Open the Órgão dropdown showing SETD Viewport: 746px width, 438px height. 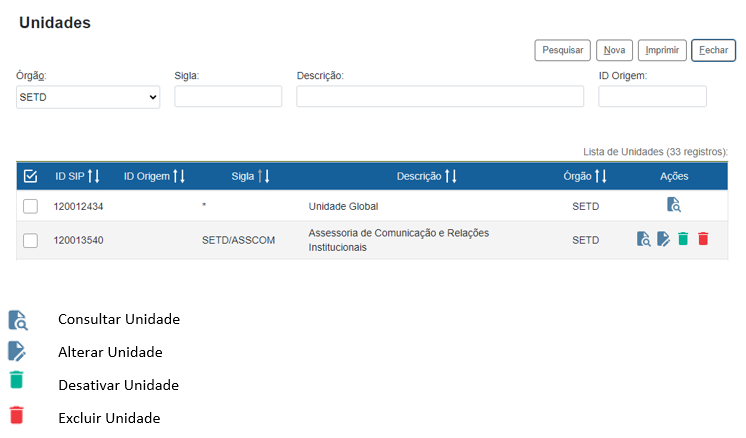click(88, 97)
